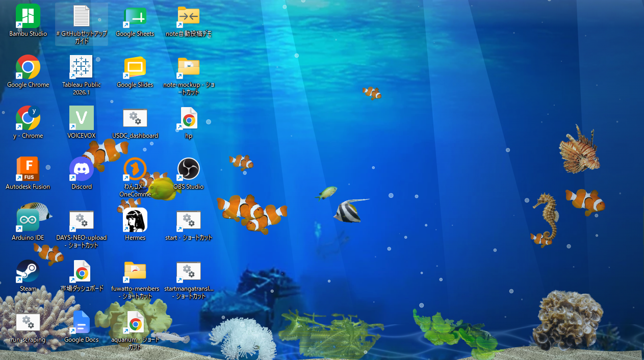The image size is (644, 360).
Task: Select the わんコメ OneComme icon
Action: 135,169
